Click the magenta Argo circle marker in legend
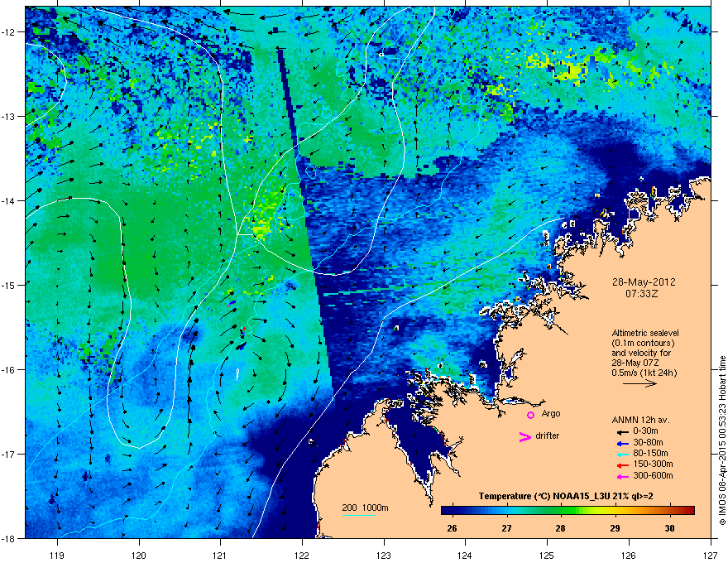The image size is (728, 563). coord(530,415)
